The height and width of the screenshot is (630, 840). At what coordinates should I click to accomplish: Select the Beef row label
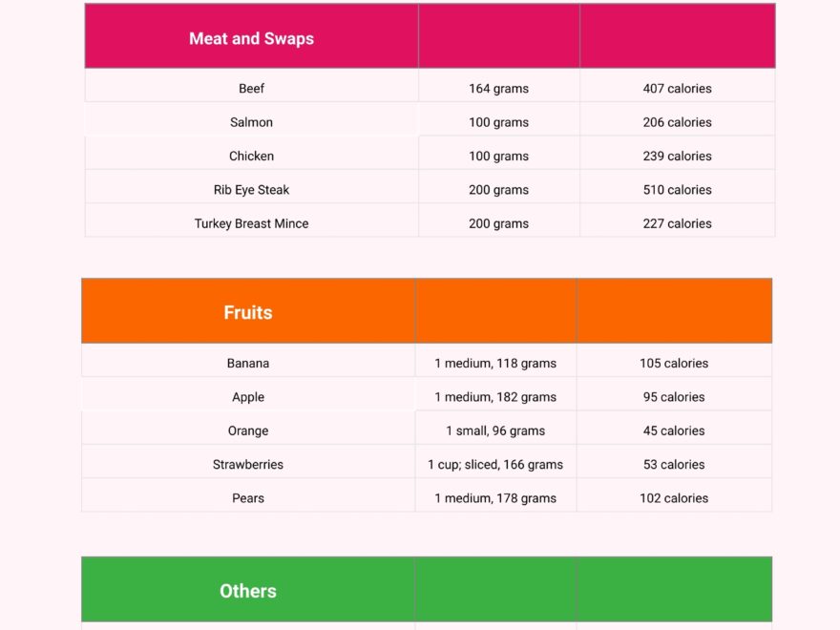click(x=252, y=89)
